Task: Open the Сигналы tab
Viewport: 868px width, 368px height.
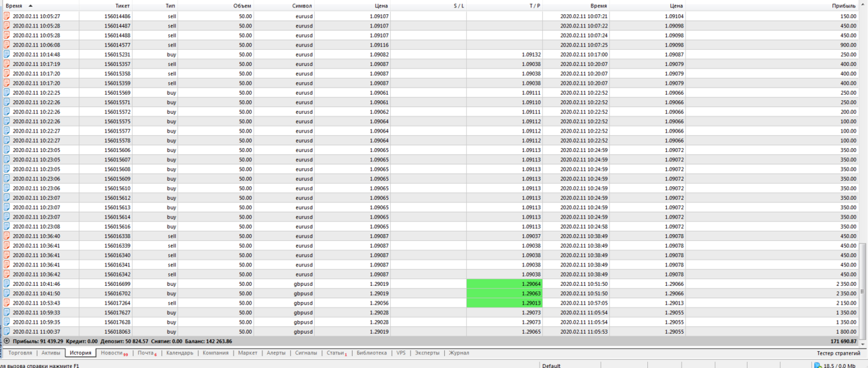Action: (306, 353)
